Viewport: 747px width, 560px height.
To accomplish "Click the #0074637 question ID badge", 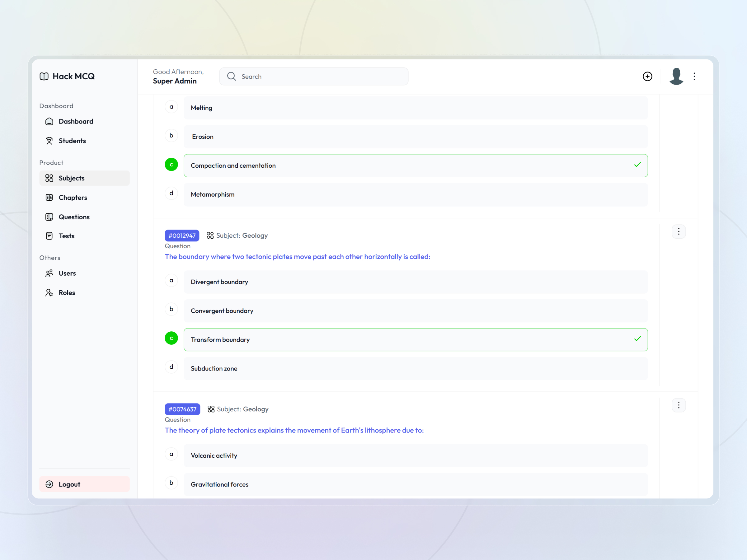I will click(182, 409).
